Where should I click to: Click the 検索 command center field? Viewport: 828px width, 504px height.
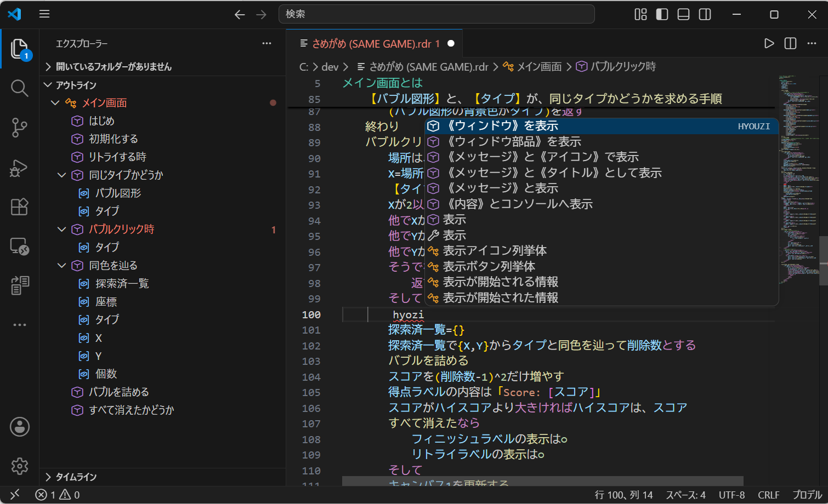436,14
